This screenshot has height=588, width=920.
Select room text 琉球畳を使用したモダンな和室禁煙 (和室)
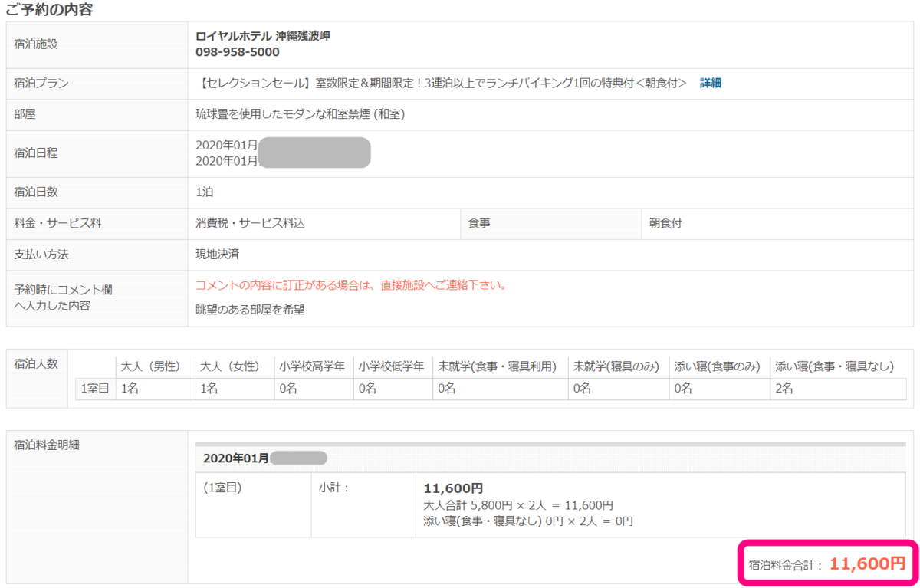(301, 114)
